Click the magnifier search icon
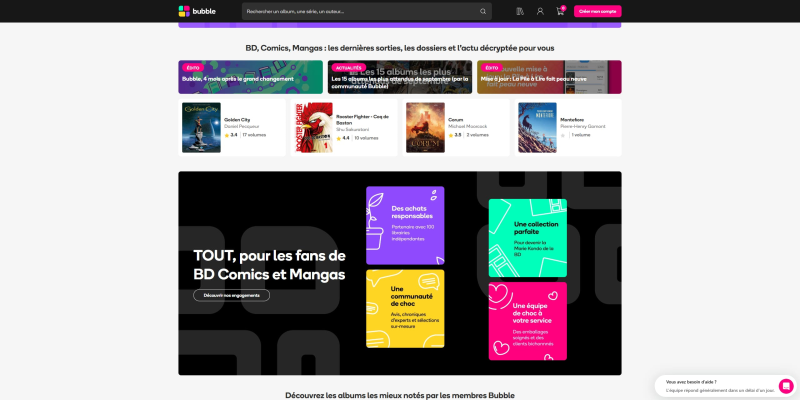Image resolution: width=800 pixels, height=400 pixels. click(483, 11)
